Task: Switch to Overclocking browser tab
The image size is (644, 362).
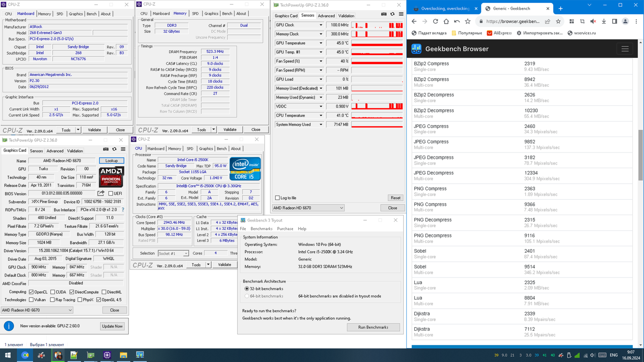Action: point(445,8)
